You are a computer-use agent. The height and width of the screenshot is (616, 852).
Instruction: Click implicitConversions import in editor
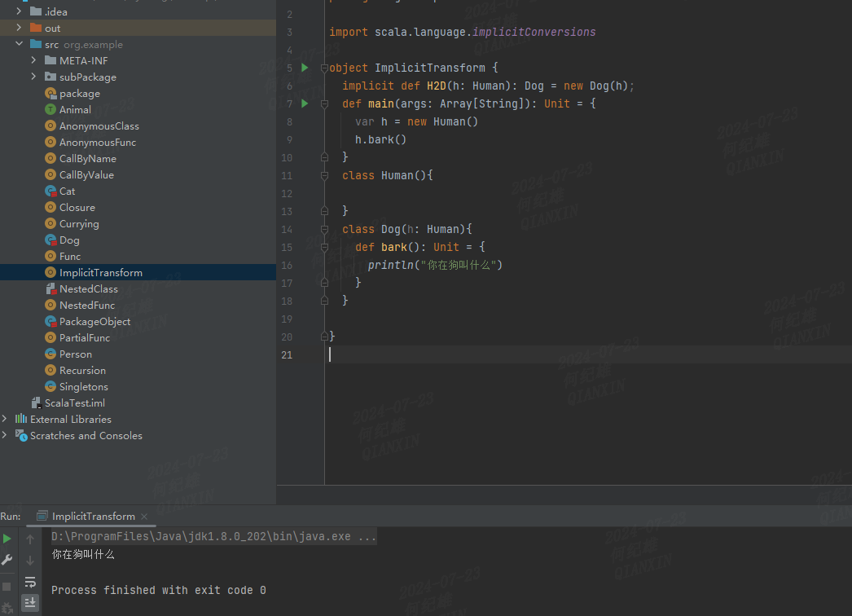coord(534,32)
